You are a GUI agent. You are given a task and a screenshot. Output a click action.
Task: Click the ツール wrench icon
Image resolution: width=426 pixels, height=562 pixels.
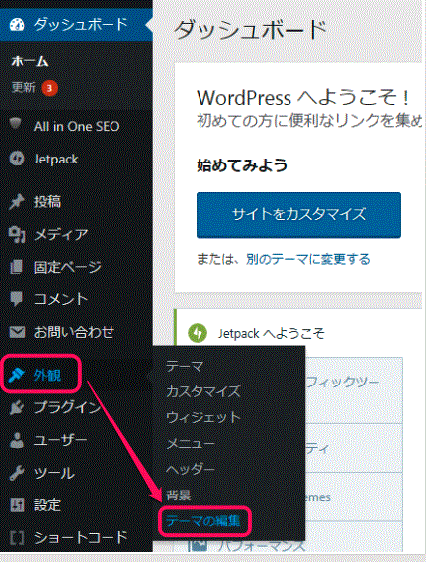click(x=17, y=473)
